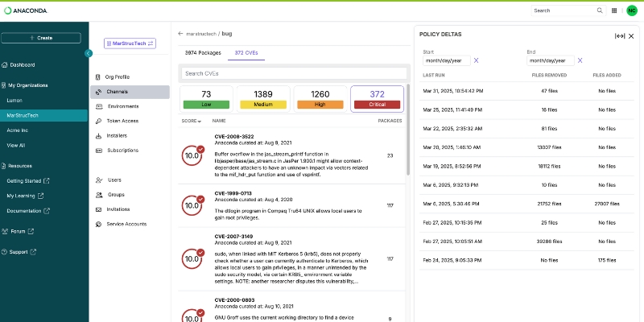The image size is (644, 322).
Task: Click the Environments icon
Action: [x=99, y=106]
